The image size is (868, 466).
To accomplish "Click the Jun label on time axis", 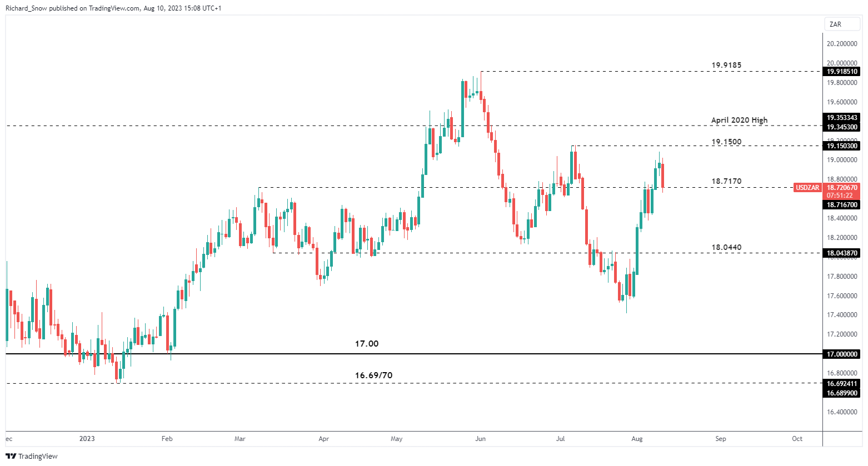I will pyautogui.click(x=481, y=439).
